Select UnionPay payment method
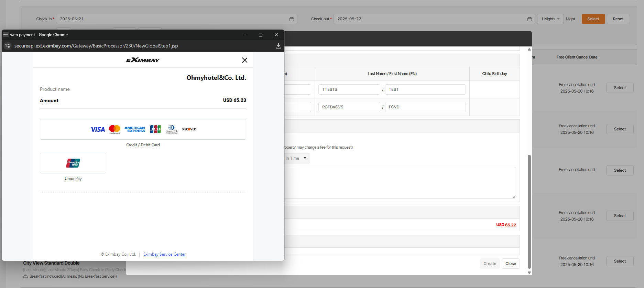 (x=73, y=163)
